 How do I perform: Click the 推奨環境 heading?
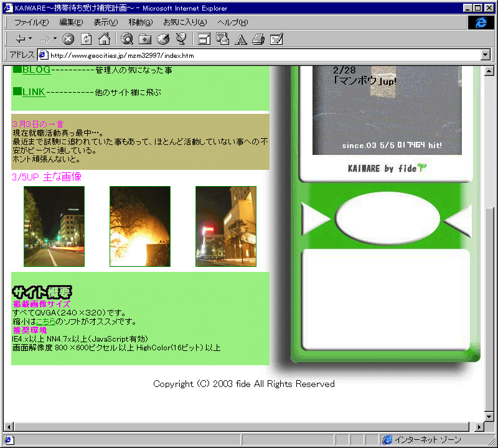[30, 330]
